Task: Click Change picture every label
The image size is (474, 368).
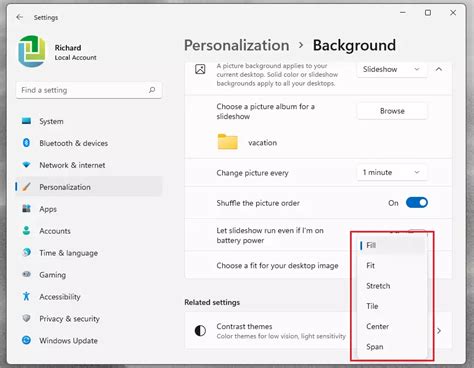Action: [x=252, y=173]
